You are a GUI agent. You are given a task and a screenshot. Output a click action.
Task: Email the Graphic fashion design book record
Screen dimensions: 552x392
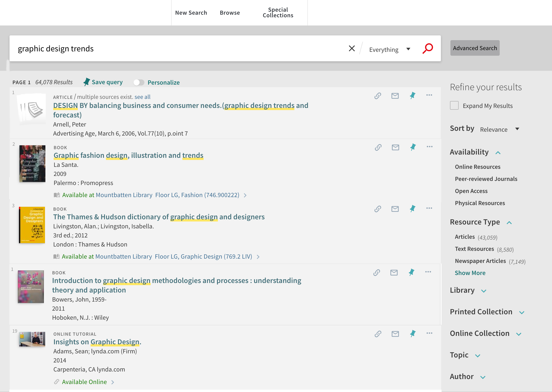(x=395, y=147)
